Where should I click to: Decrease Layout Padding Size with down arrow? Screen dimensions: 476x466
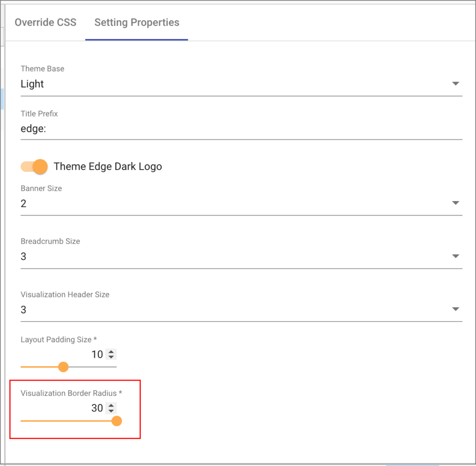[x=111, y=357]
